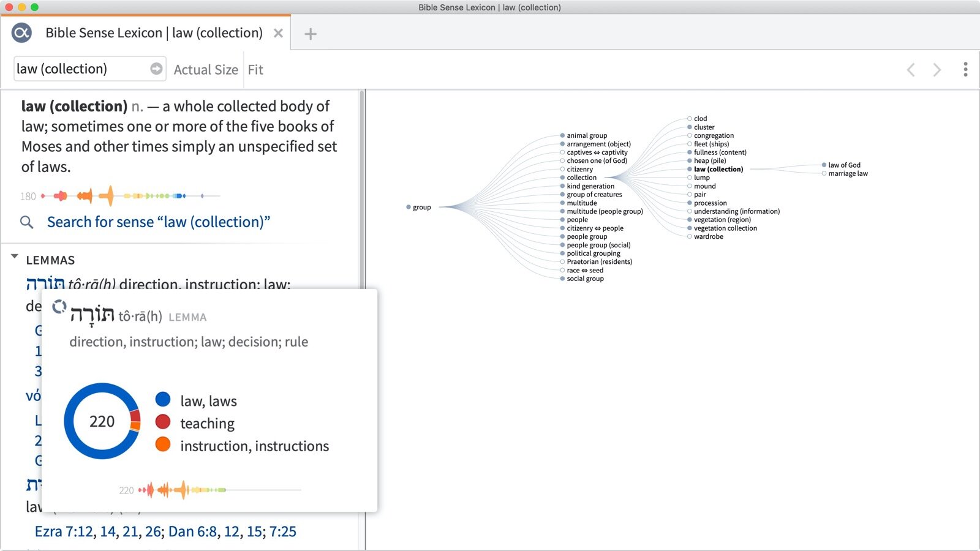Screen dimensions: 980x551
Task: Click the go arrow in search box
Action: point(156,69)
